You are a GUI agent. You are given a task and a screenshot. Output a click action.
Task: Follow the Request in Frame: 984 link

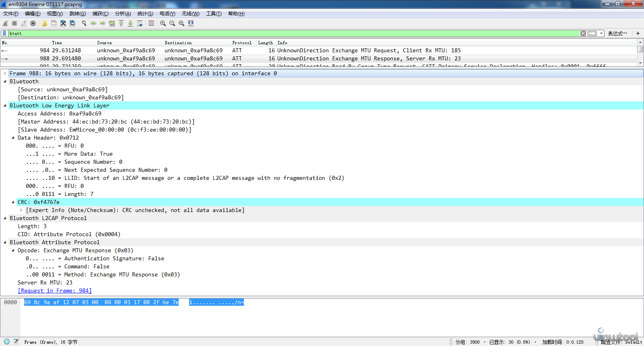pos(55,291)
